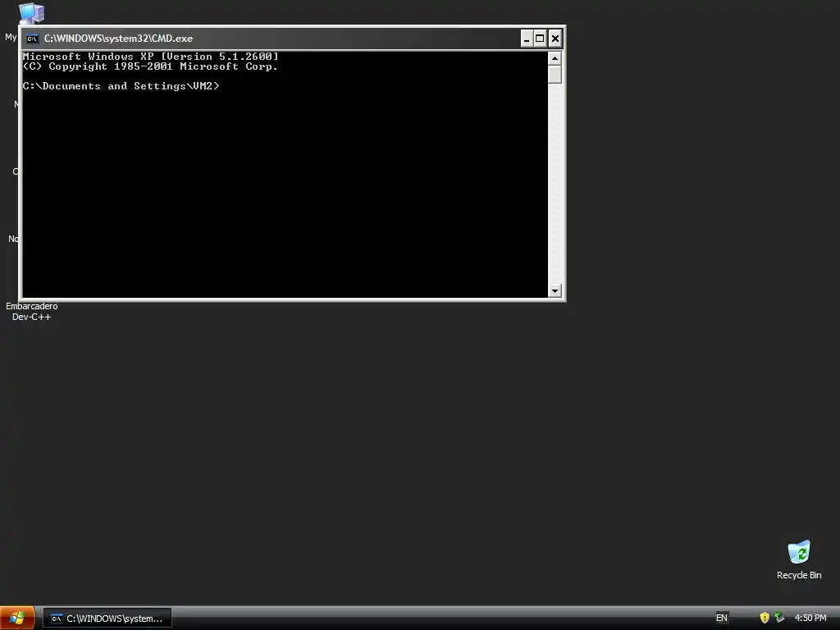Screen dimensions: 840x630
Task: Click the command prompt line Documents and Settings\VM2
Action: click(x=121, y=85)
